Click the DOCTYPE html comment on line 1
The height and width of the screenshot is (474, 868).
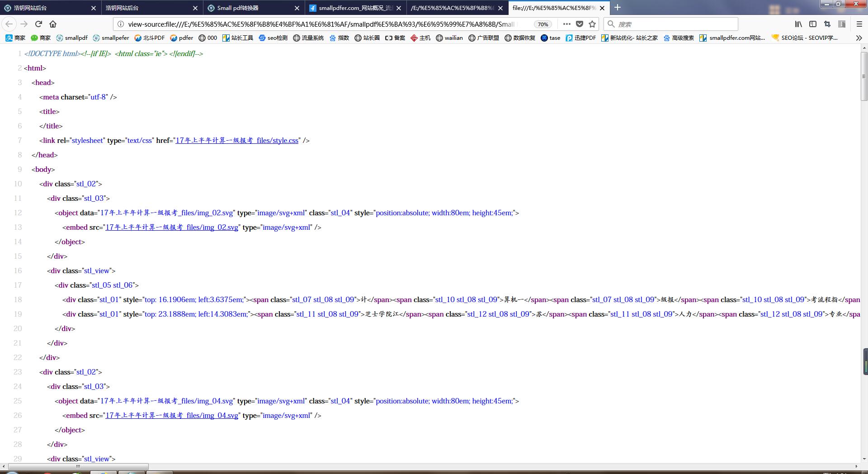coord(113,54)
